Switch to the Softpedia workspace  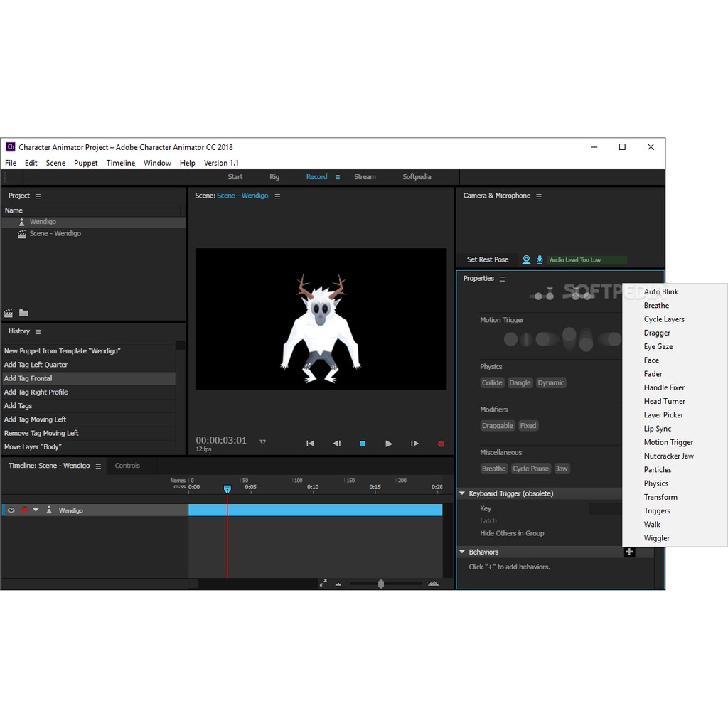click(x=417, y=177)
